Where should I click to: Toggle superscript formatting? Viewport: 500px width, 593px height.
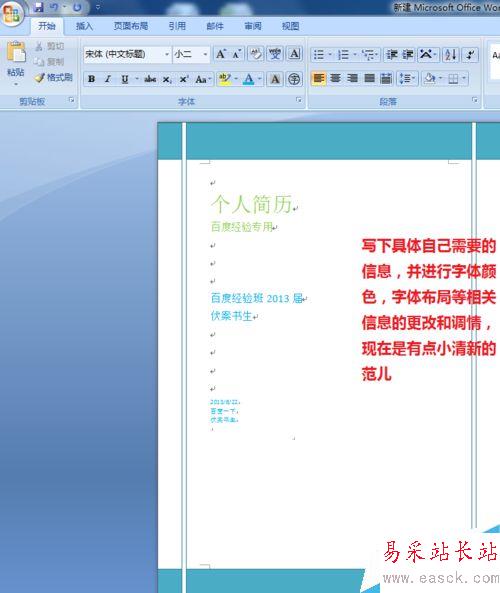(184, 79)
